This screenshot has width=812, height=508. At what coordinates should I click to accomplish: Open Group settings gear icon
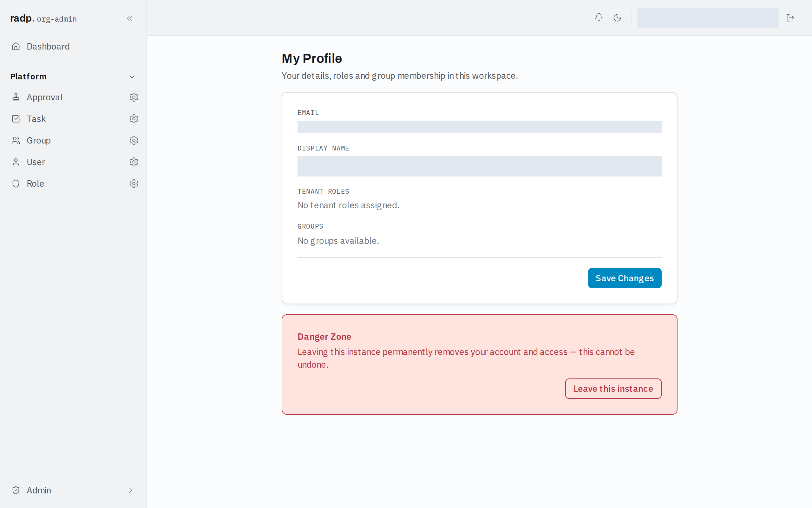pos(134,140)
